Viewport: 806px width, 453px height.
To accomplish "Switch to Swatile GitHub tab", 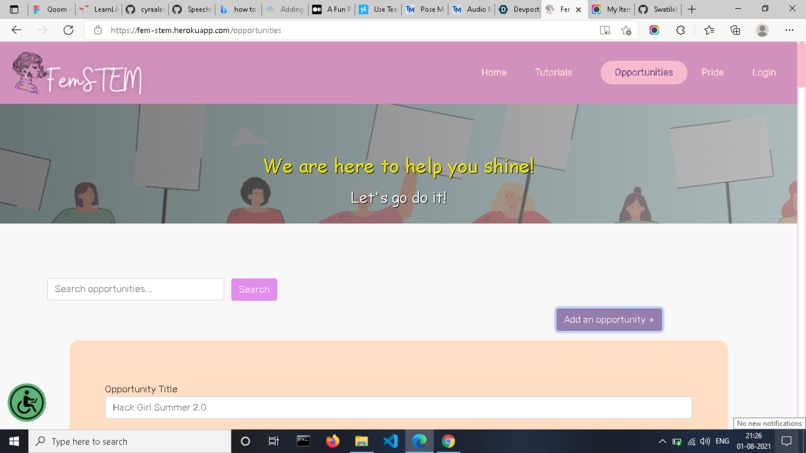I will click(x=658, y=9).
